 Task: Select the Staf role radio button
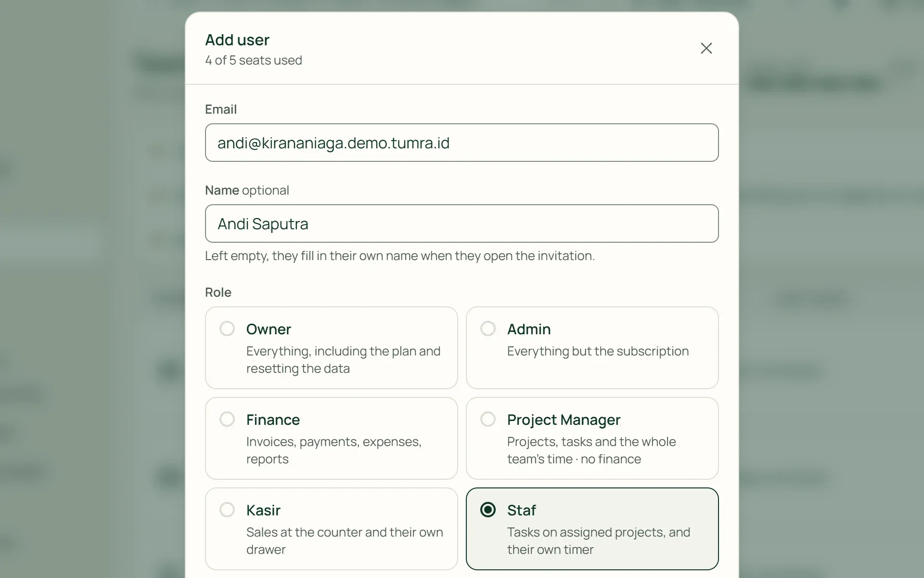pyautogui.click(x=488, y=510)
